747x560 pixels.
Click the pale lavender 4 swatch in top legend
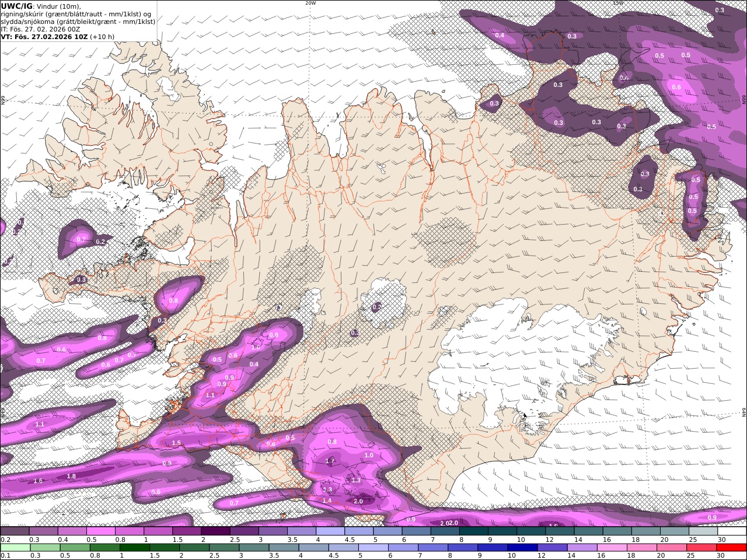click(x=330, y=531)
